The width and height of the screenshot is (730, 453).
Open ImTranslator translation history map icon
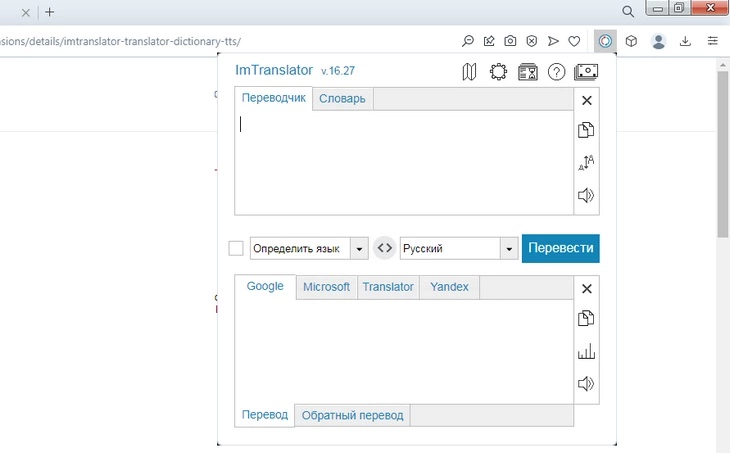[469, 72]
